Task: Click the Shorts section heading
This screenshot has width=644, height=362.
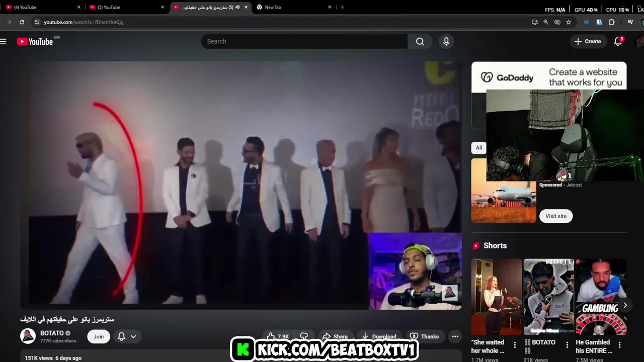Action: (x=495, y=245)
